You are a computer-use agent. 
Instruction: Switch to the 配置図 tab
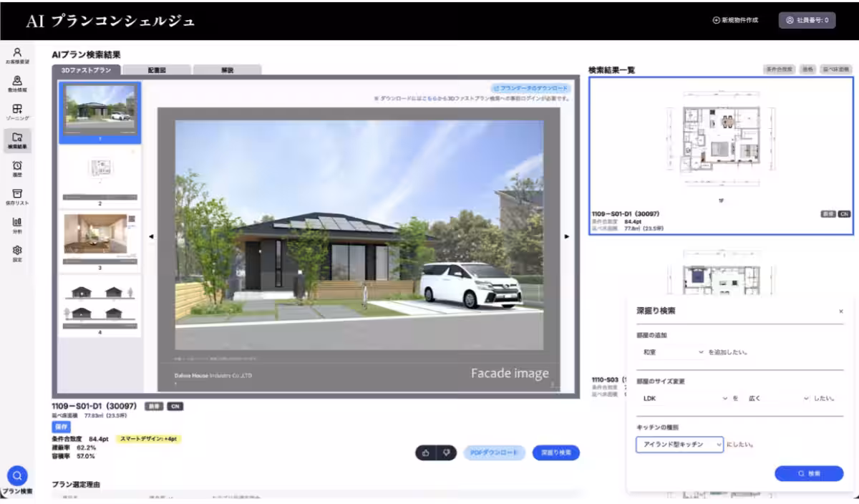(156, 70)
